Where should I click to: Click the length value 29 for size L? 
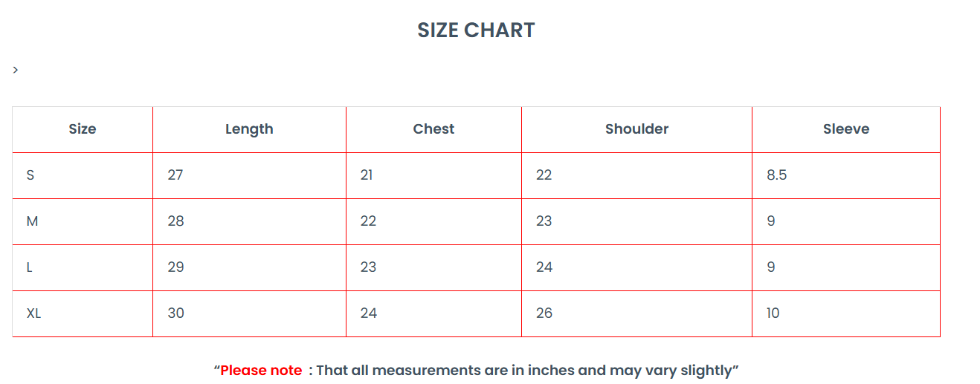click(x=175, y=267)
